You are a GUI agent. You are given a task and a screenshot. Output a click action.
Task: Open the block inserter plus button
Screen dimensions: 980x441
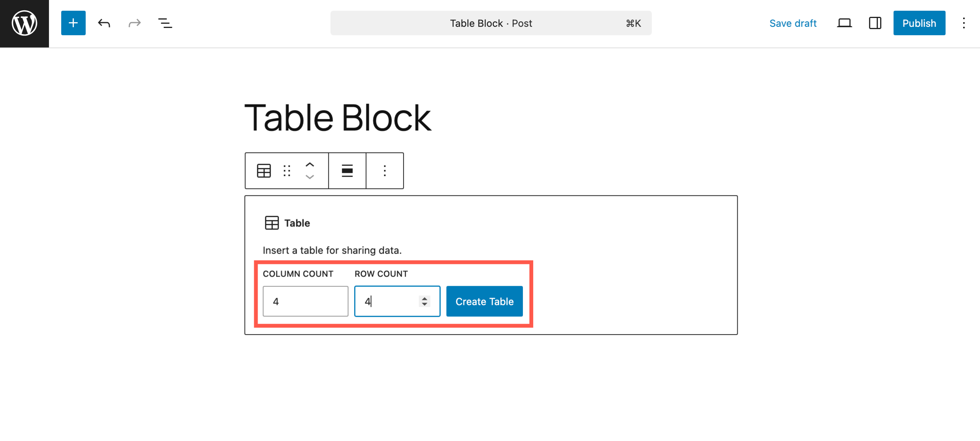coord(73,23)
